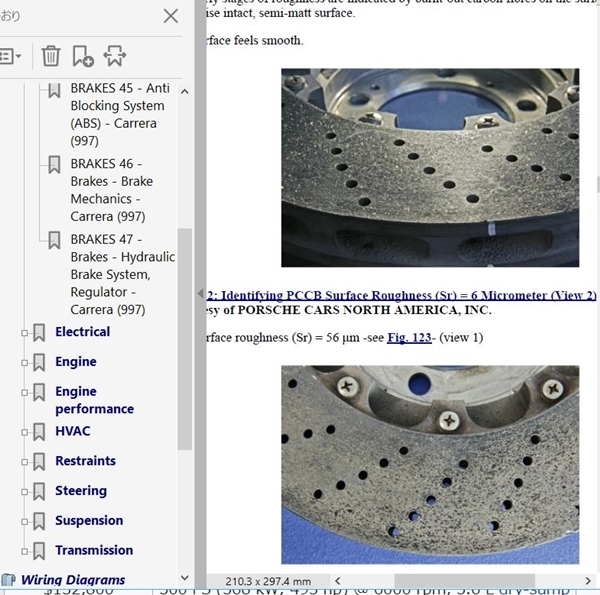
Task: Open BRAKES 46 Brake Mechanics bookmark
Action: 111,190
